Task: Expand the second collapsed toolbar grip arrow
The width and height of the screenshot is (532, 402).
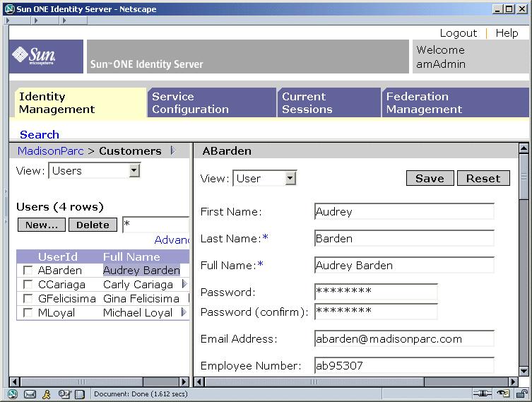Action: pos(35,20)
